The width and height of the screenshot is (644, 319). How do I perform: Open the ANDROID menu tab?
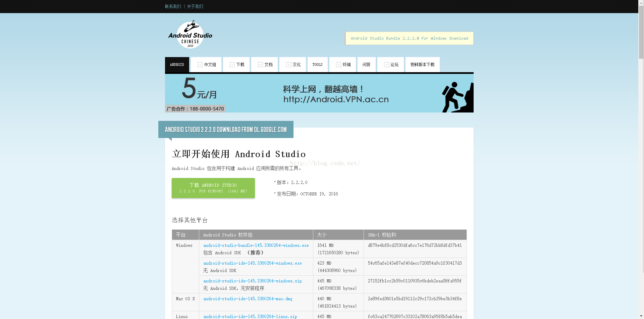[x=177, y=64]
